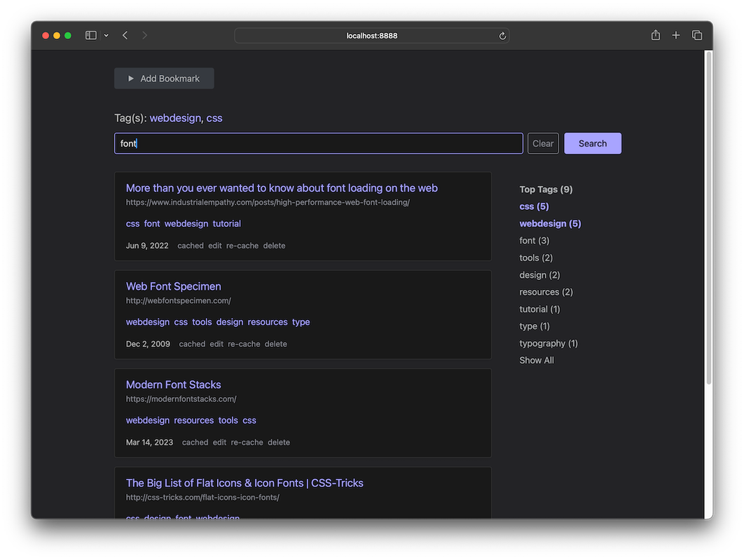Show tab overview icon
Viewport: 744px width, 560px height.
697,36
